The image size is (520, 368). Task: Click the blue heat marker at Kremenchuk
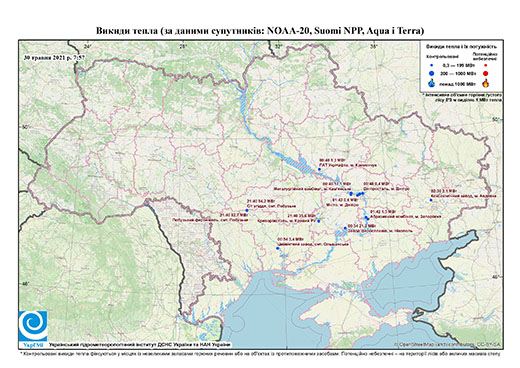pos(319,169)
